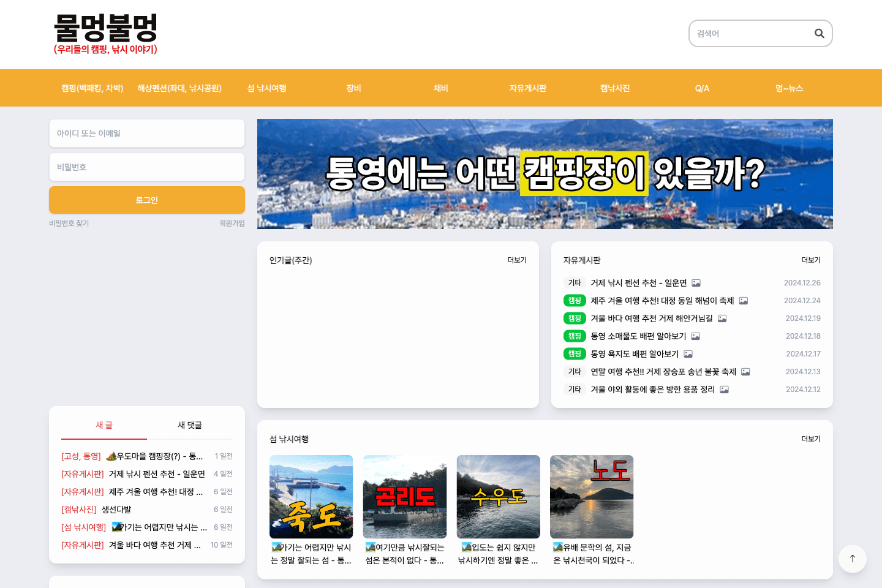Open the 캠낚사진 menu
This screenshot has height=588, width=882.
(614, 88)
